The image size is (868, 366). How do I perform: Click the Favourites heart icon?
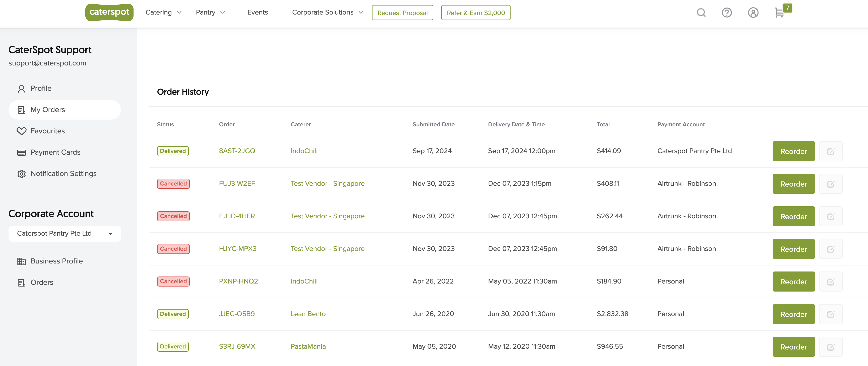pos(22,131)
